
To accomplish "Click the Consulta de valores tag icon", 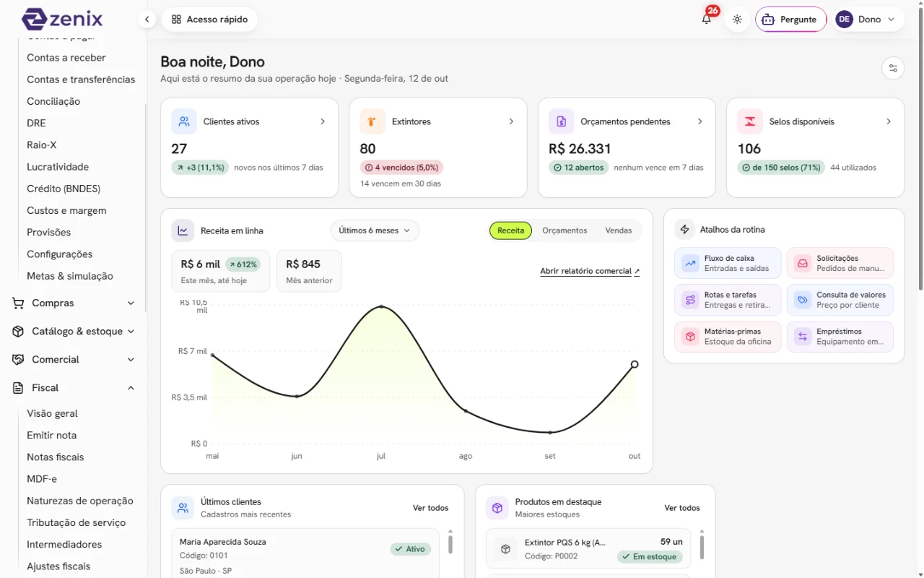I will click(803, 300).
